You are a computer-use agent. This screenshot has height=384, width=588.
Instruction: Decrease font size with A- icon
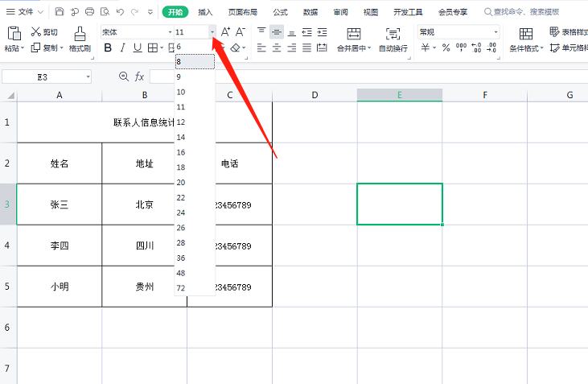click(241, 32)
